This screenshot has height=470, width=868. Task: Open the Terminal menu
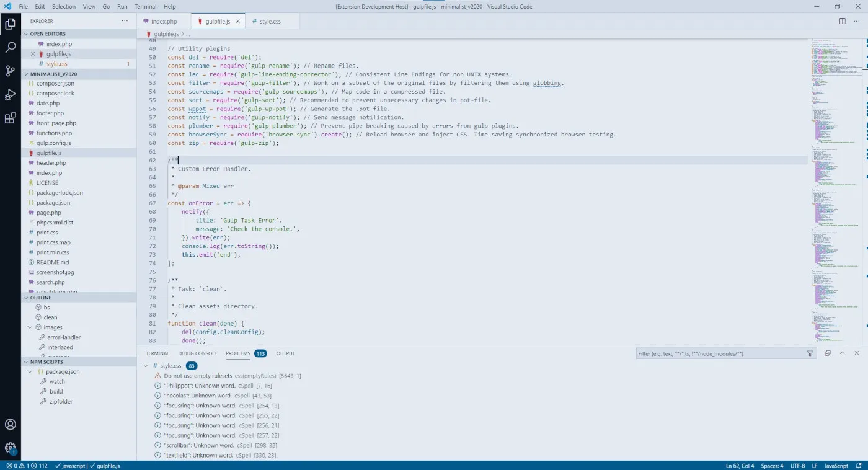(x=146, y=7)
